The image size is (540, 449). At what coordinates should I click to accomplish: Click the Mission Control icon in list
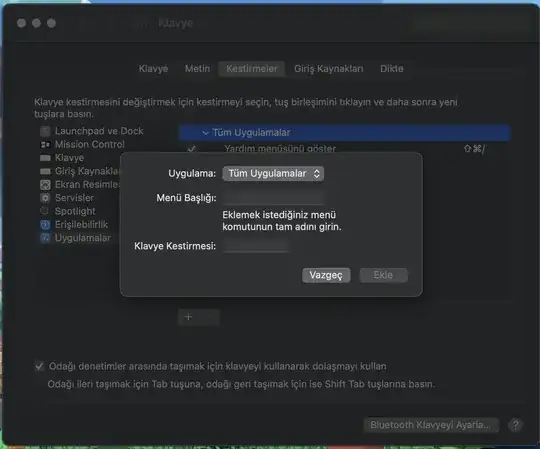45,145
